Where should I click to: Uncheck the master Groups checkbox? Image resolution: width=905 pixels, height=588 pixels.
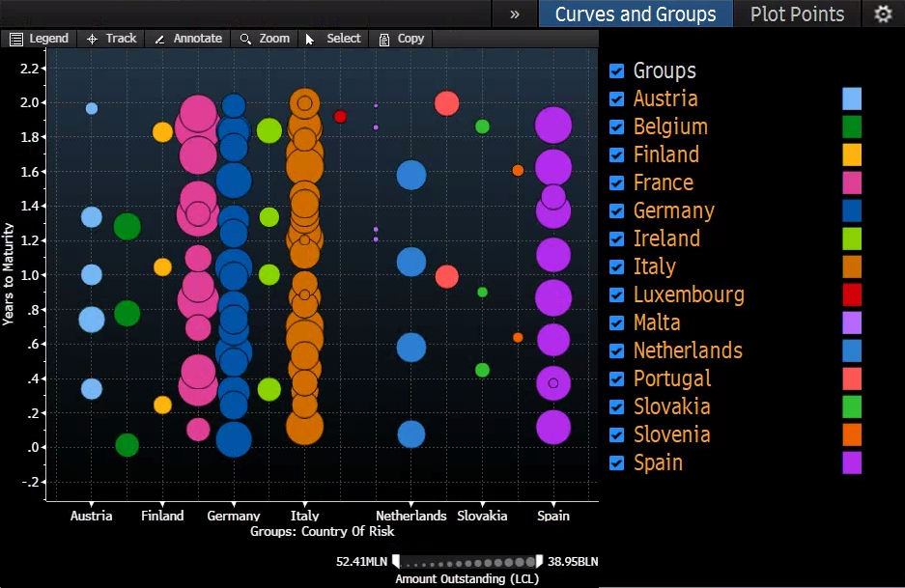pyautogui.click(x=617, y=70)
